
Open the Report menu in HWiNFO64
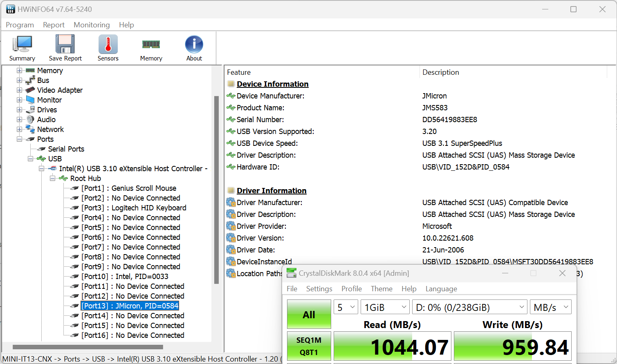point(54,25)
